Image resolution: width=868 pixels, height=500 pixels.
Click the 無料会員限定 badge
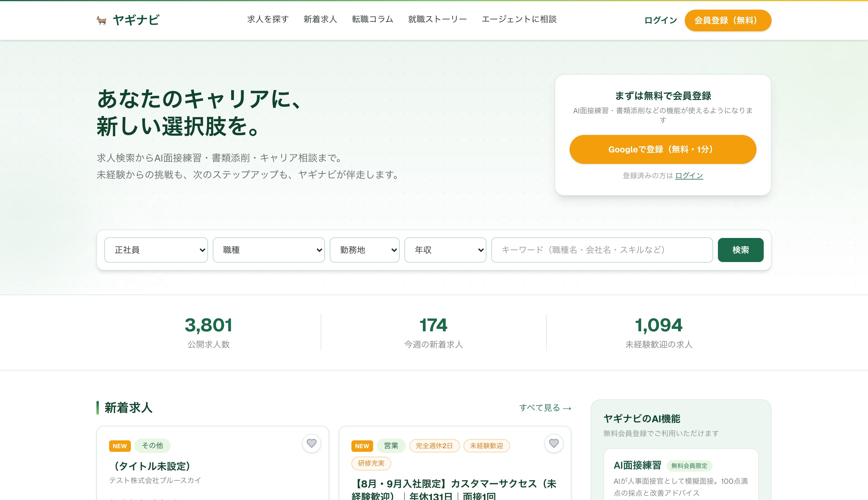click(x=689, y=466)
